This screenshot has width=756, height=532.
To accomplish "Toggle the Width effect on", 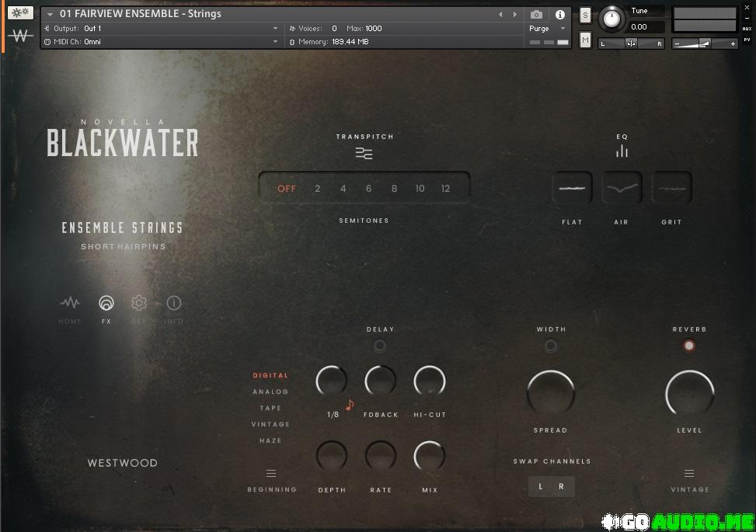I will point(551,346).
